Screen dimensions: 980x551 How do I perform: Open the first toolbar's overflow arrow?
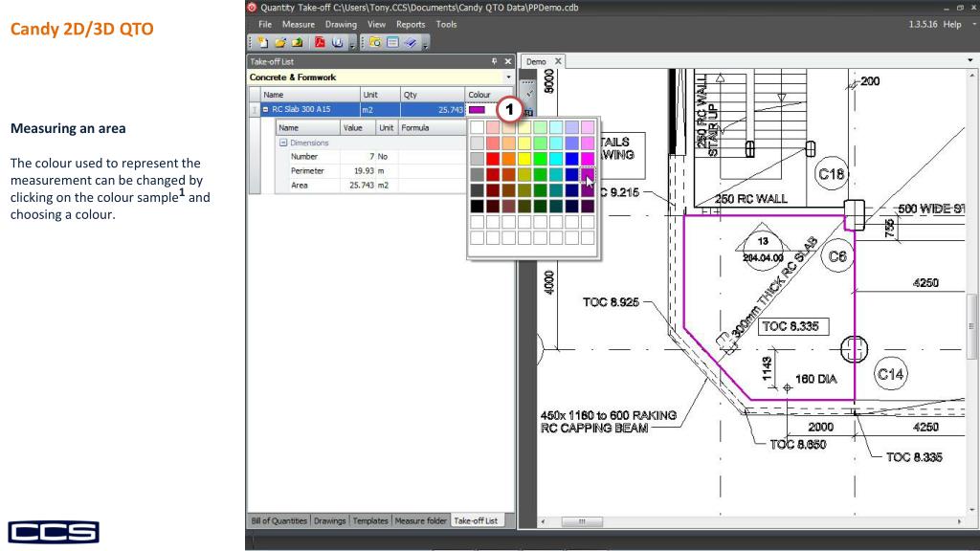point(352,44)
